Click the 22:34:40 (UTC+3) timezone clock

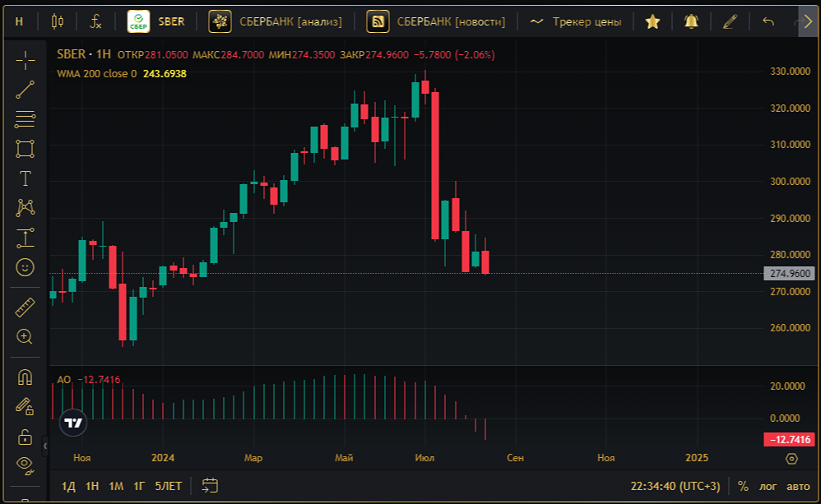coord(675,486)
